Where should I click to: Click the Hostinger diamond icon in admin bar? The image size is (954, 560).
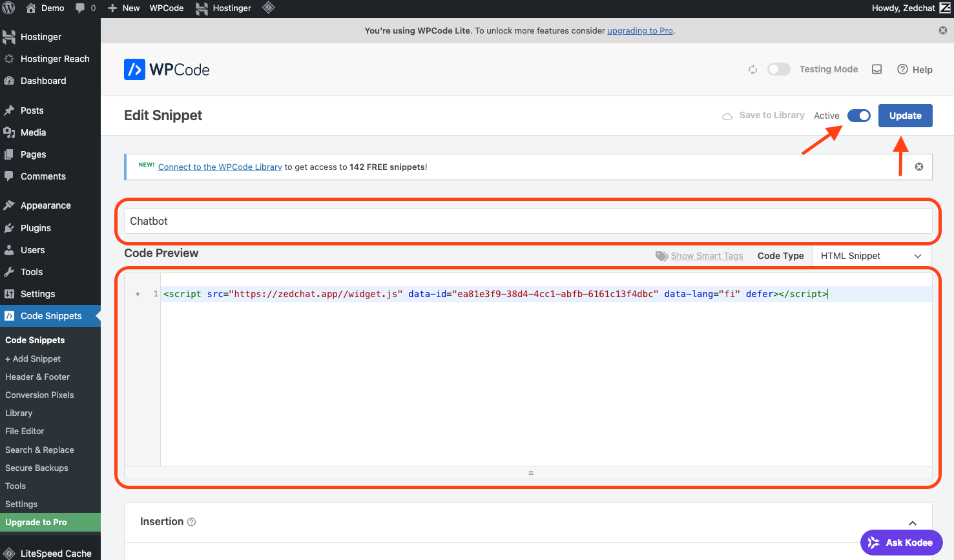(x=269, y=8)
